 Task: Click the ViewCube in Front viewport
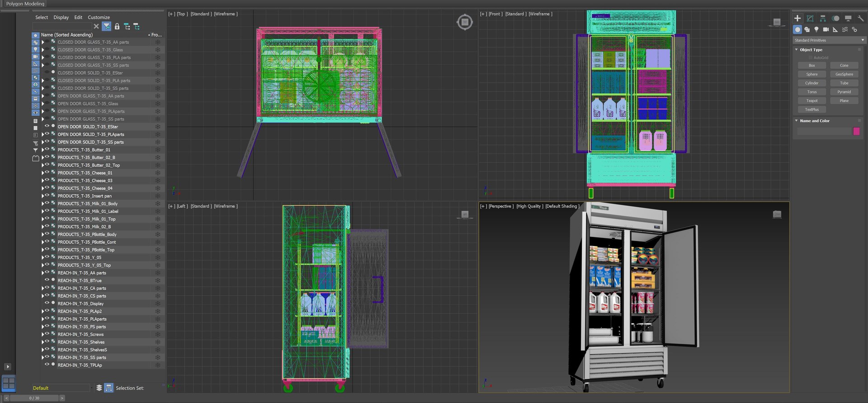(777, 22)
